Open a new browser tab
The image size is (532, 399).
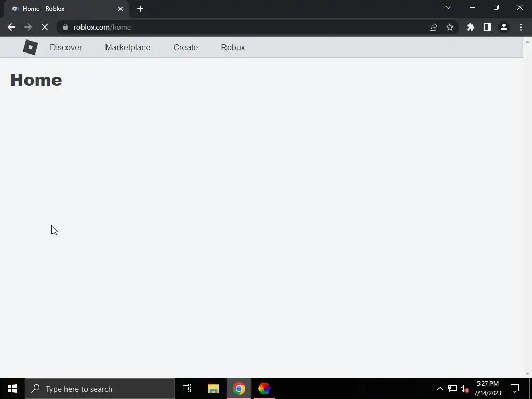point(140,9)
